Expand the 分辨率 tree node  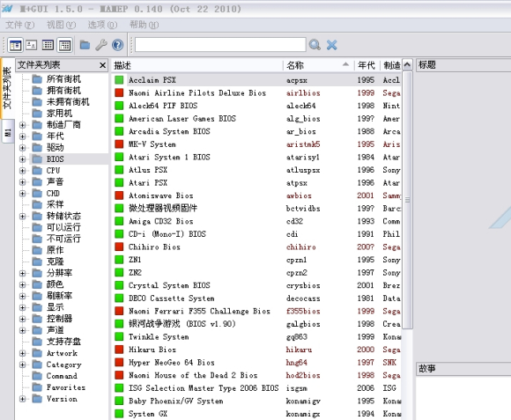23,273
